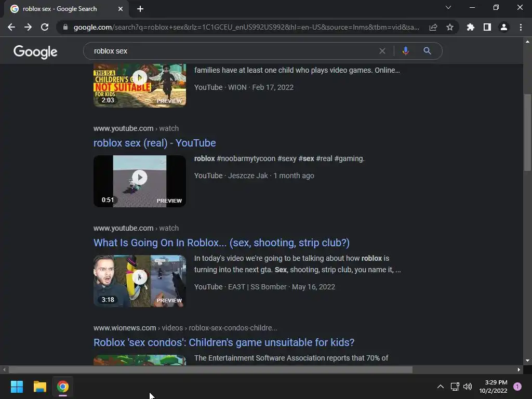Reload the current page
The height and width of the screenshot is (399, 532).
point(45,27)
